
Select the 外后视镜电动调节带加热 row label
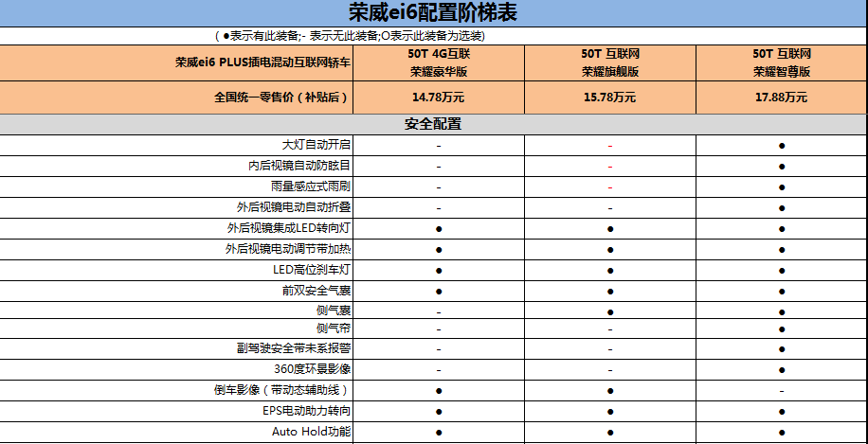288,249
